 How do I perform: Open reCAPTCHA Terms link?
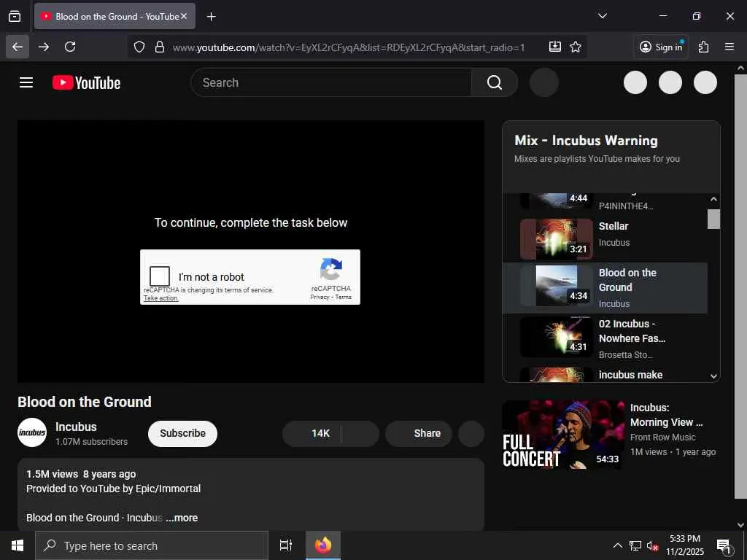[x=343, y=297]
